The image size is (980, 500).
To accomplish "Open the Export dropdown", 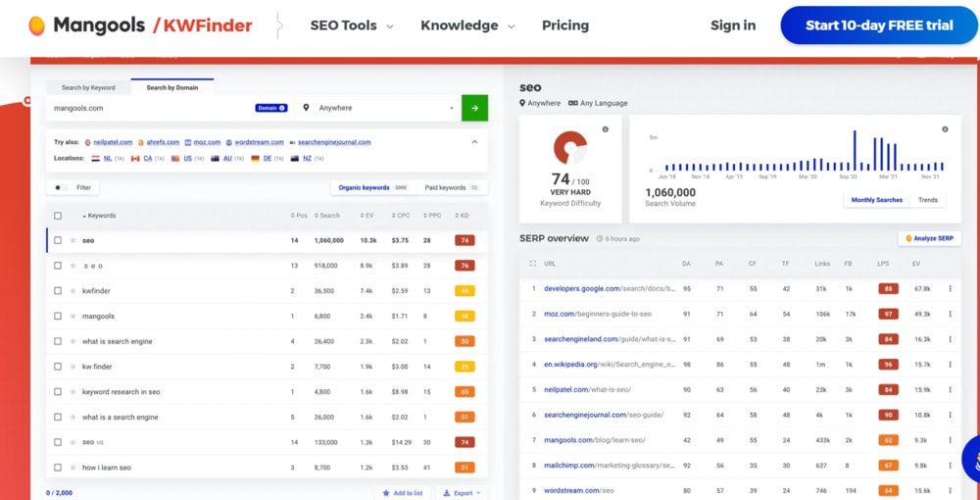I will pyautogui.click(x=462, y=493).
